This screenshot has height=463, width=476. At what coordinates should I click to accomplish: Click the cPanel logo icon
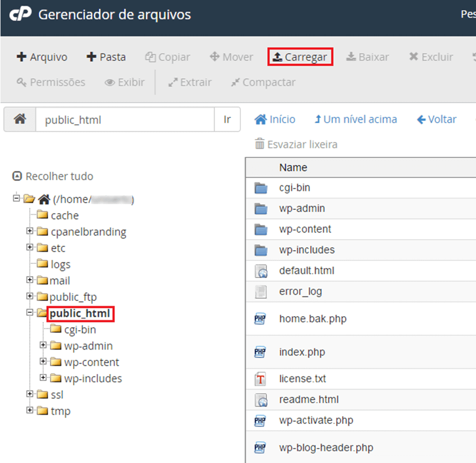point(20,14)
